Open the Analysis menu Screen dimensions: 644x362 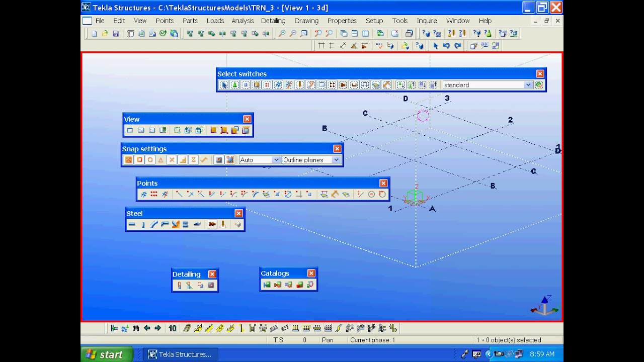(243, 21)
